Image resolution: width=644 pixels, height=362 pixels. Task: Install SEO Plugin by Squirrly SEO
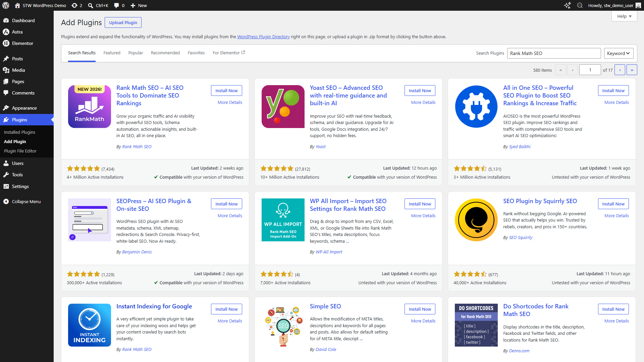click(x=613, y=204)
